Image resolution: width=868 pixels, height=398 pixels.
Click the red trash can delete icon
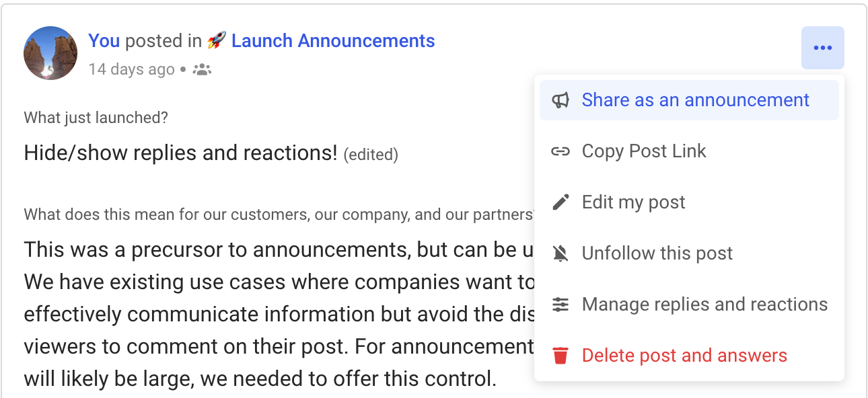[560, 355]
